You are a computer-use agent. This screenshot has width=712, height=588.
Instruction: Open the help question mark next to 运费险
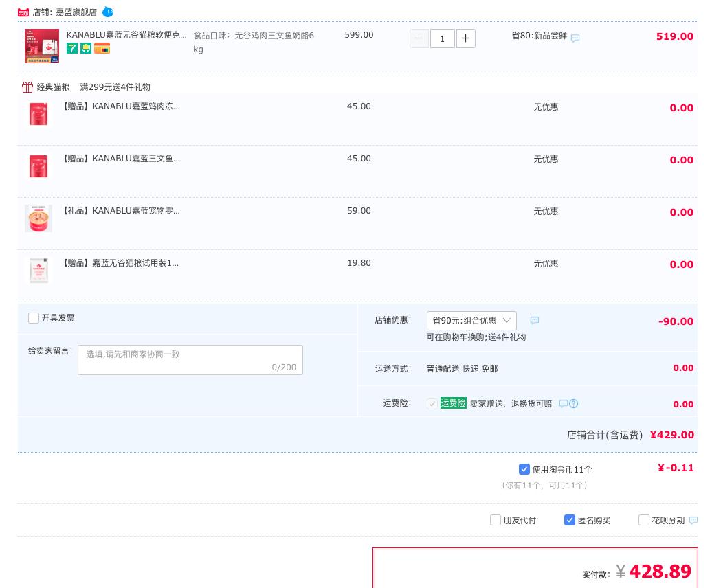(x=575, y=404)
